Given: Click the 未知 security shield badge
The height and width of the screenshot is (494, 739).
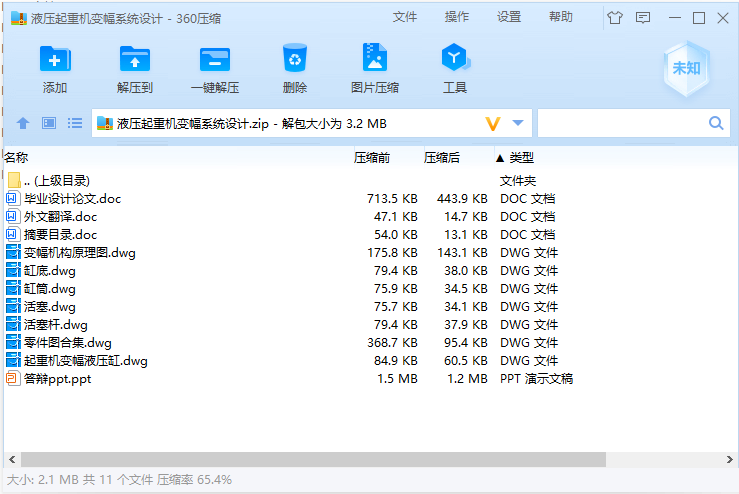Looking at the screenshot, I should pos(686,68).
